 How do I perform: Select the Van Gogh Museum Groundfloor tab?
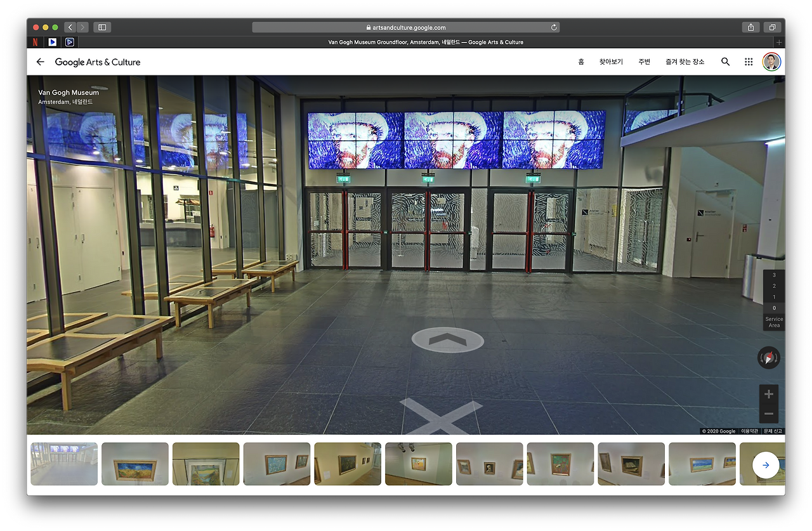click(x=426, y=43)
